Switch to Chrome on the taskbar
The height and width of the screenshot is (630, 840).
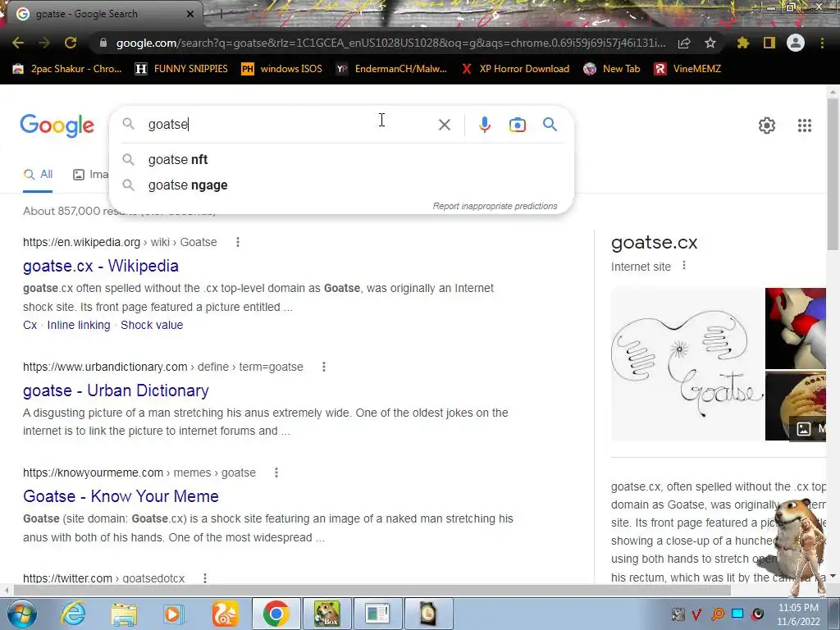(276, 614)
